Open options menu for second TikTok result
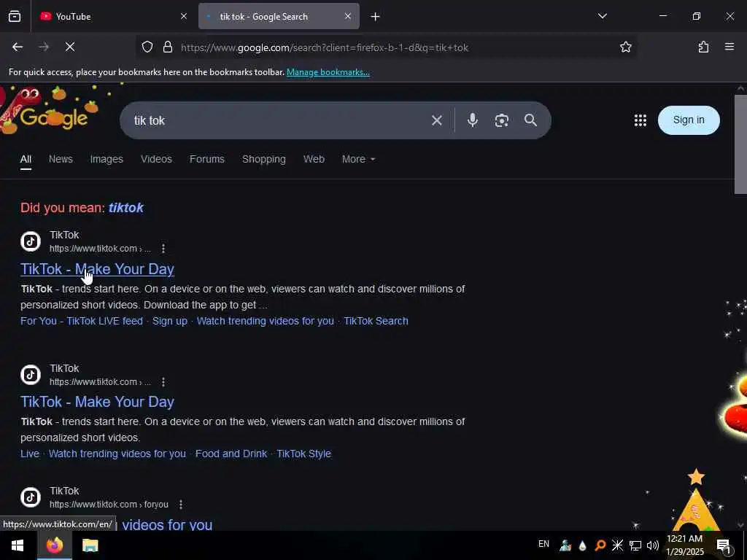Viewport: 747px width, 560px height. (163, 382)
